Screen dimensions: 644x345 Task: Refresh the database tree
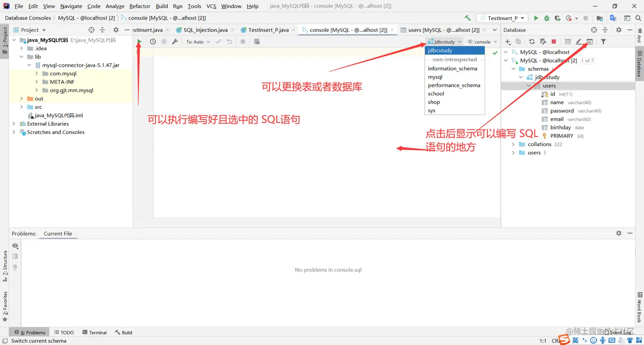[532, 42]
